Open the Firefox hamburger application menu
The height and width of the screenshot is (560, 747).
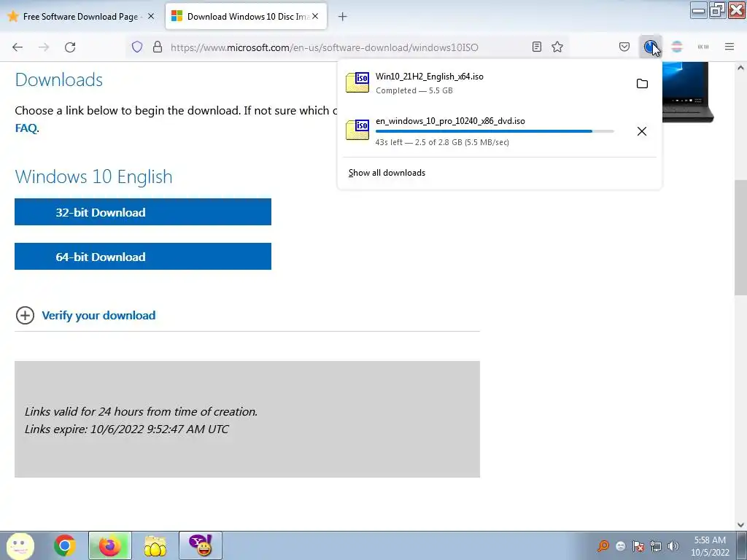tap(729, 47)
